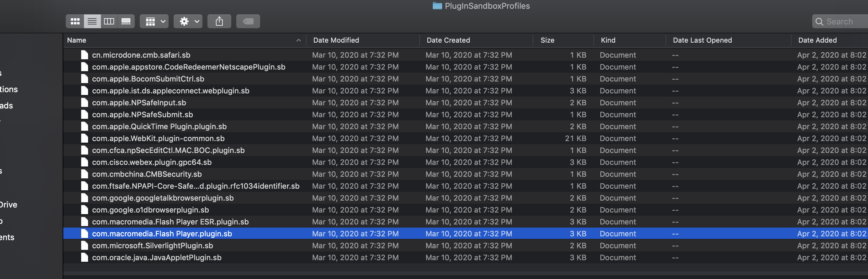Click document icon of com.cisco.webex.plugin.gpc64.sb
Screen dimensions: 868x279
pos(85,162)
